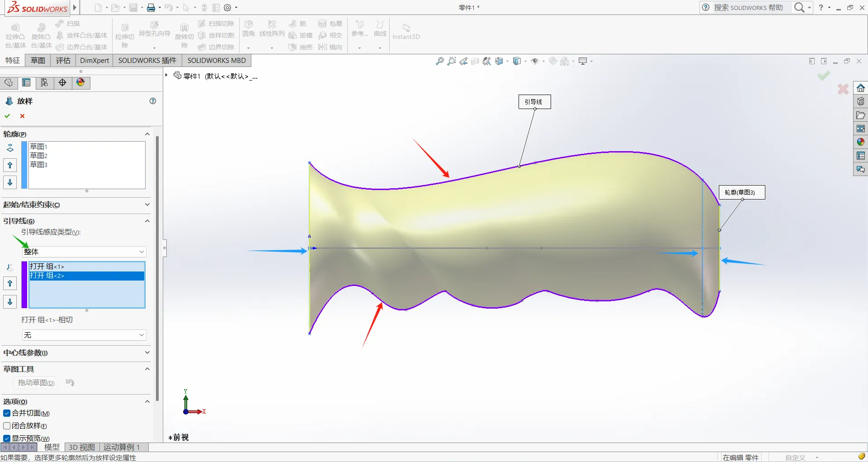The image size is (868, 462).
Task: Switch to the 草图 ribbon tab
Action: coord(38,60)
